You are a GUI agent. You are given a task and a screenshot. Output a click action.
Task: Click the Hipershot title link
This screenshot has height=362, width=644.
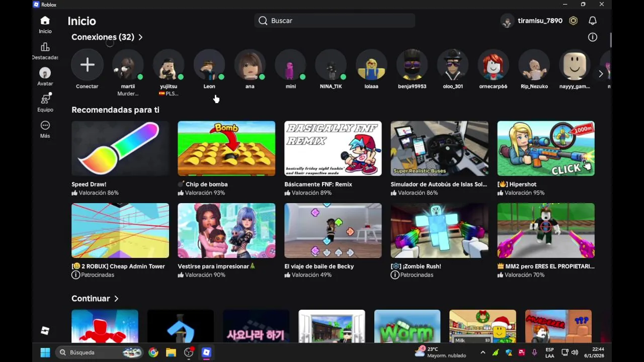[x=517, y=185]
